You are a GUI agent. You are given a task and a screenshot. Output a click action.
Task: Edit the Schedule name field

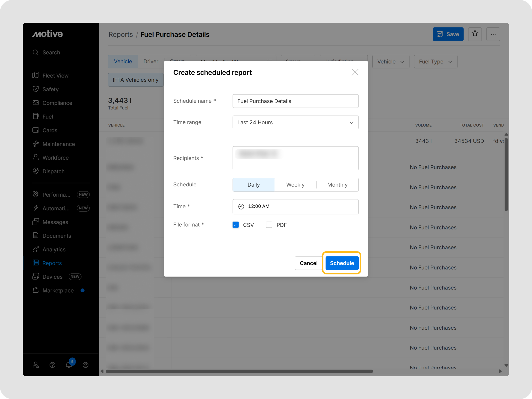[x=295, y=101]
